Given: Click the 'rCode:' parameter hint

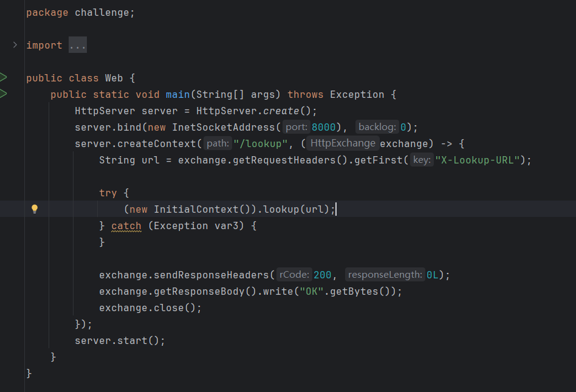Looking at the screenshot, I should (x=294, y=275).
